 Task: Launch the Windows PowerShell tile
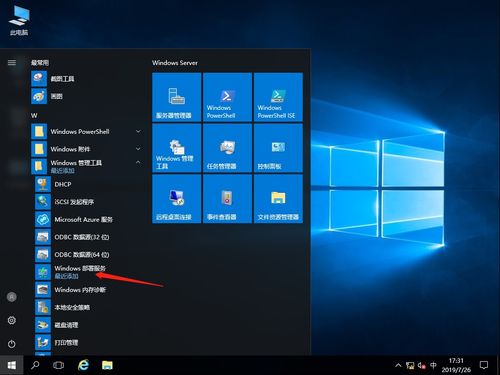coord(227,97)
